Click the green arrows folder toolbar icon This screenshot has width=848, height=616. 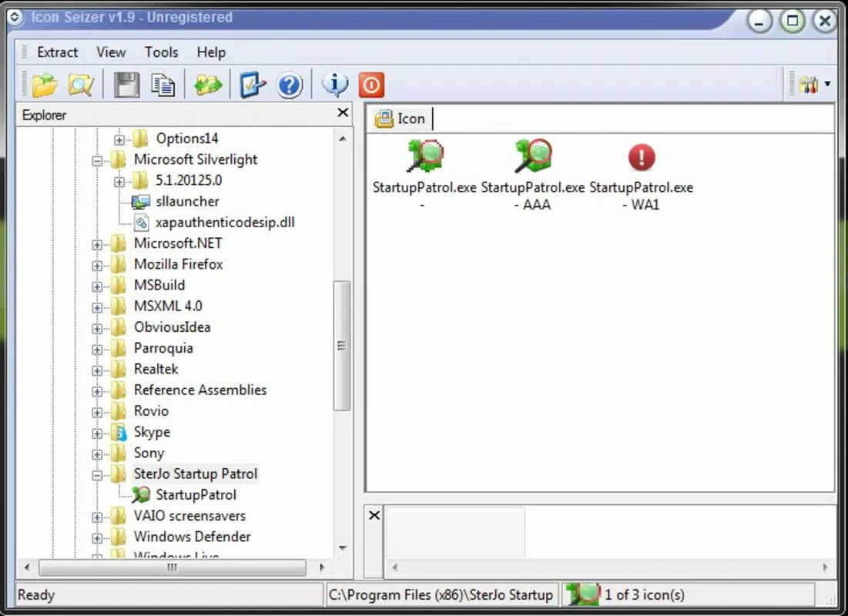tap(208, 85)
